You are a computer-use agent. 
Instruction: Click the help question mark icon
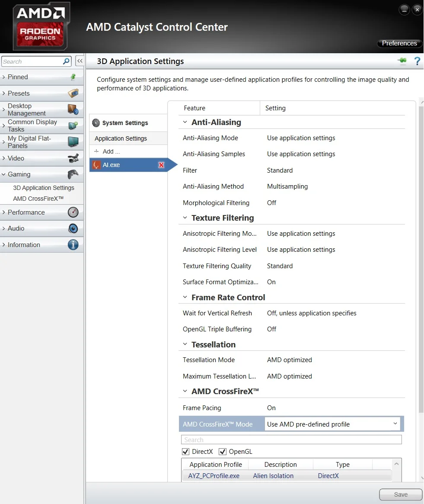click(x=417, y=61)
